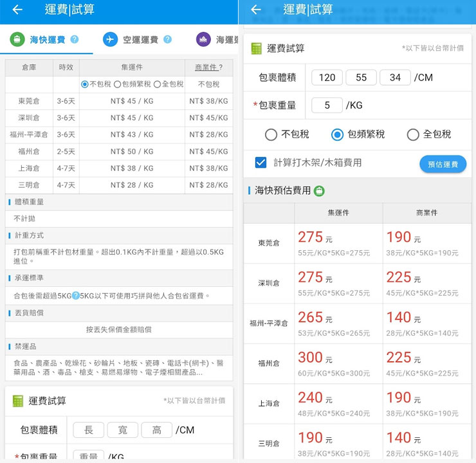476x463 pixels.
Task: Click the empty 高 input field
Action: [157, 430]
